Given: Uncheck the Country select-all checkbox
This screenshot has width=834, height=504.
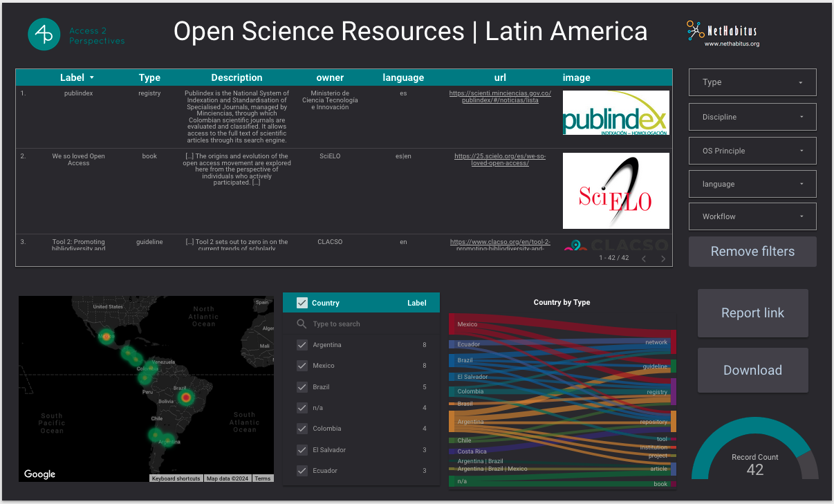Looking at the screenshot, I should [x=302, y=302].
